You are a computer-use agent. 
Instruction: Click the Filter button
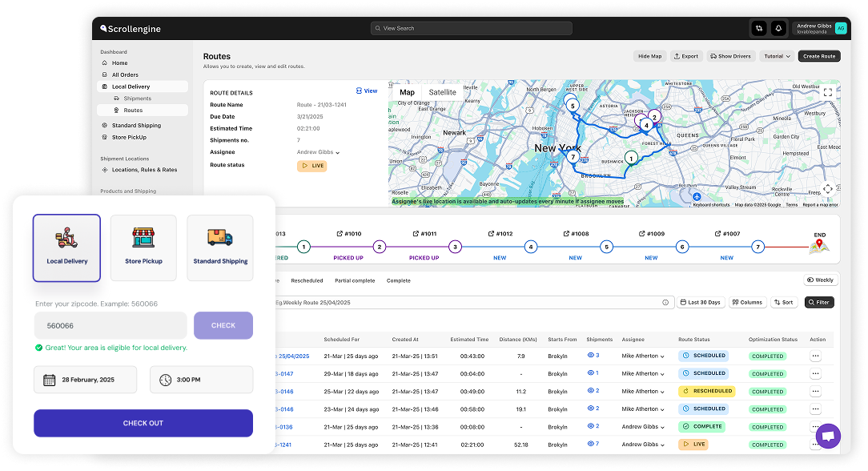[819, 302]
